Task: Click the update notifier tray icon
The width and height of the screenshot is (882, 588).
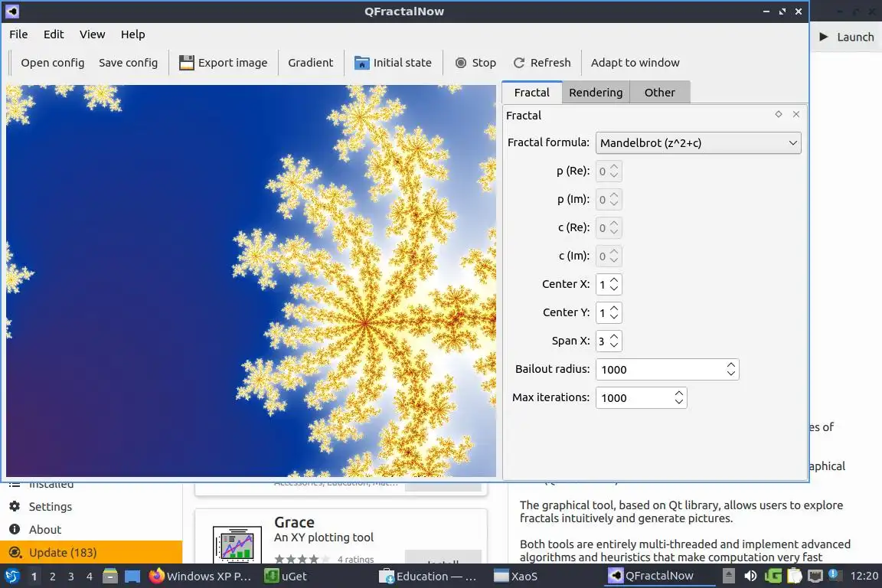Action: click(835, 575)
